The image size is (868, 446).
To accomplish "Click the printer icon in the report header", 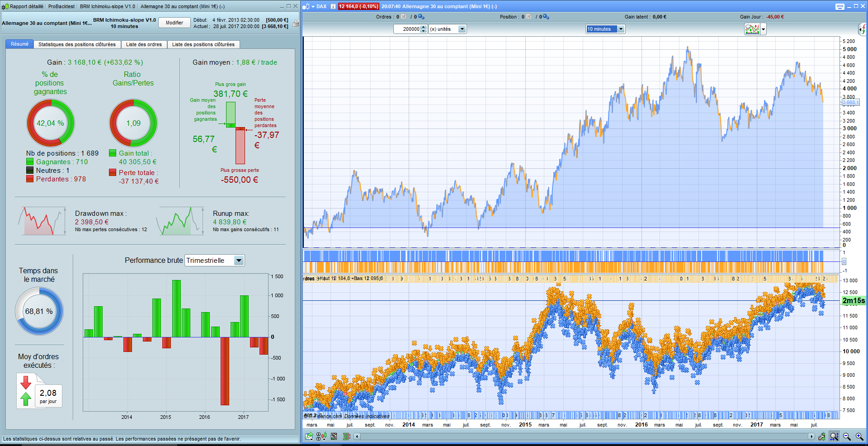I will (296, 23).
